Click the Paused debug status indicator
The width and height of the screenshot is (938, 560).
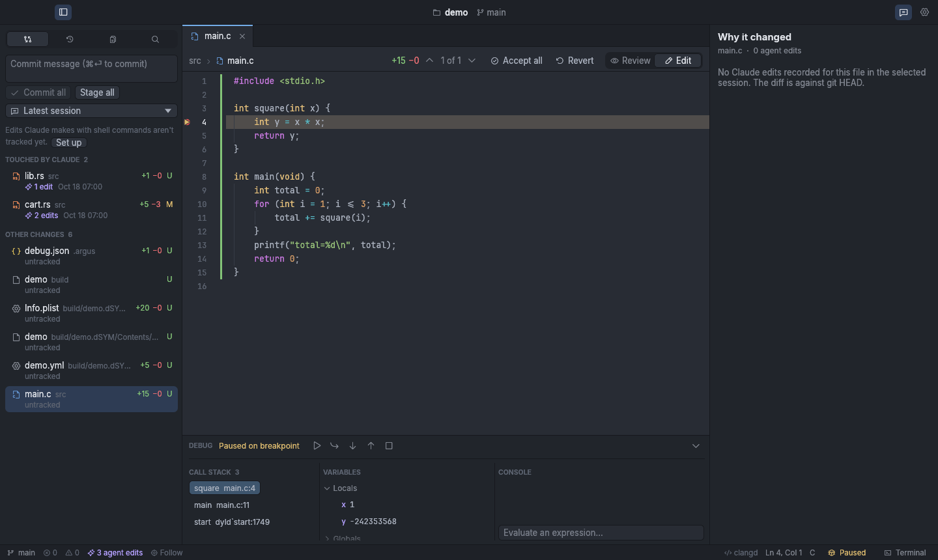click(847, 553)
